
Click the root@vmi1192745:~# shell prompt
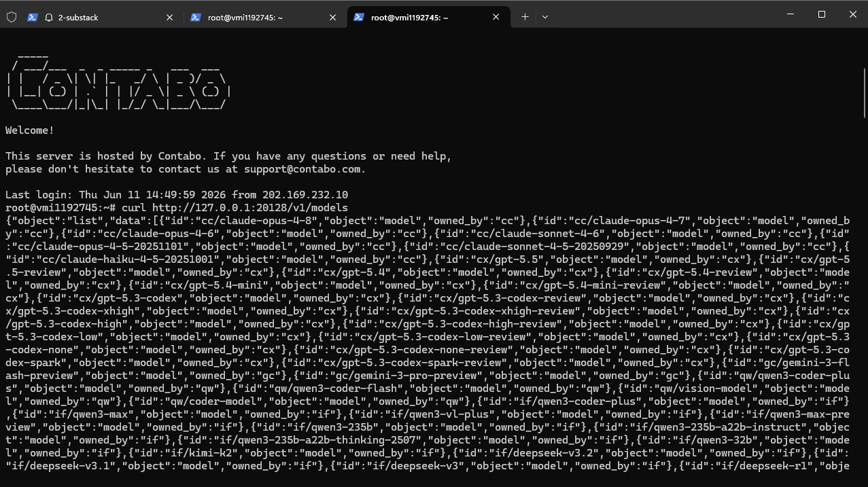pyautogui.click(x=60, y=208)
